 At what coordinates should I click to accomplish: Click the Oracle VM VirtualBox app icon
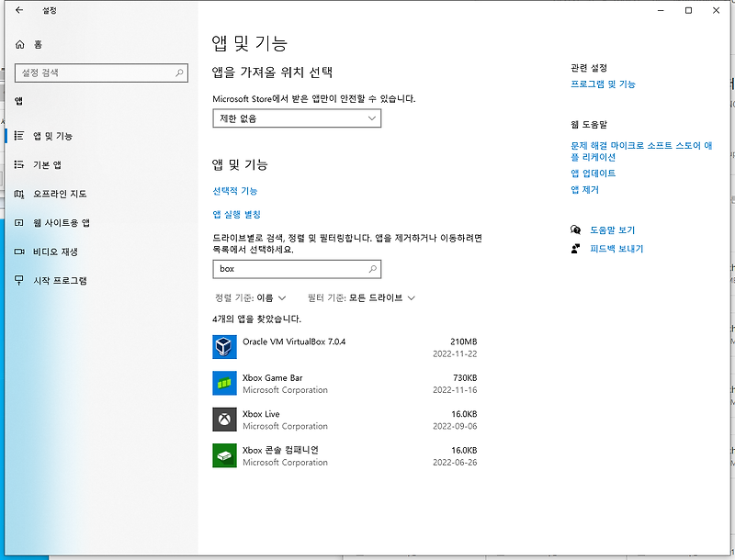point(224,347)
